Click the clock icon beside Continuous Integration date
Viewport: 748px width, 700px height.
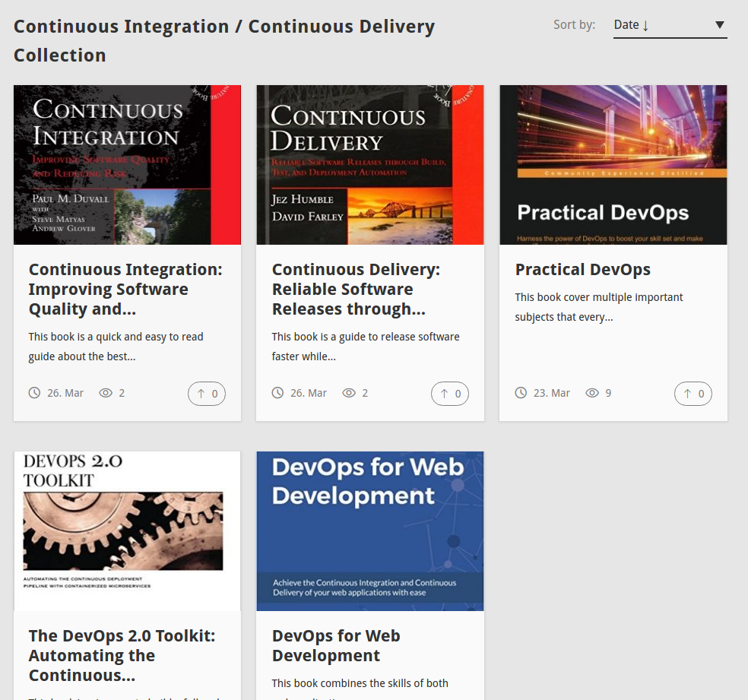point(34,392)
